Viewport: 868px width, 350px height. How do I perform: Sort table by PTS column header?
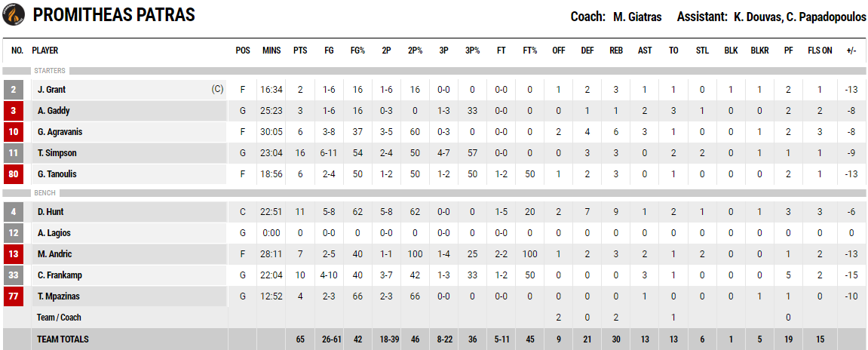click(x=300, y=51)
